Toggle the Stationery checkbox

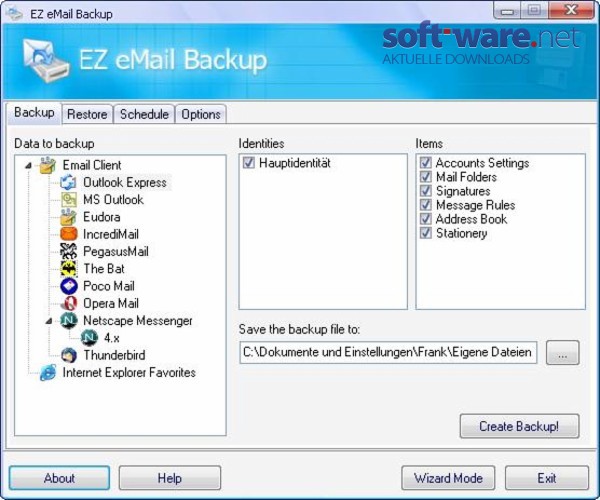(426, 233)
